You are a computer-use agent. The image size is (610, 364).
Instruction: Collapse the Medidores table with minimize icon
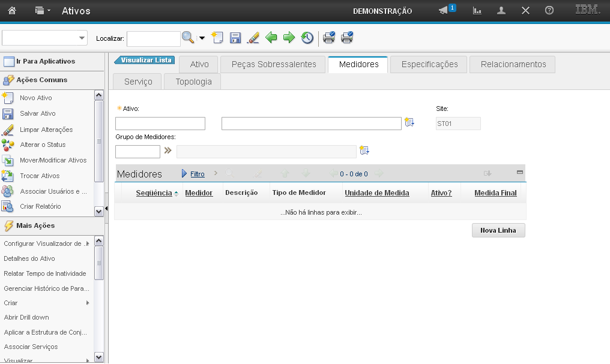tap(520, 173)
